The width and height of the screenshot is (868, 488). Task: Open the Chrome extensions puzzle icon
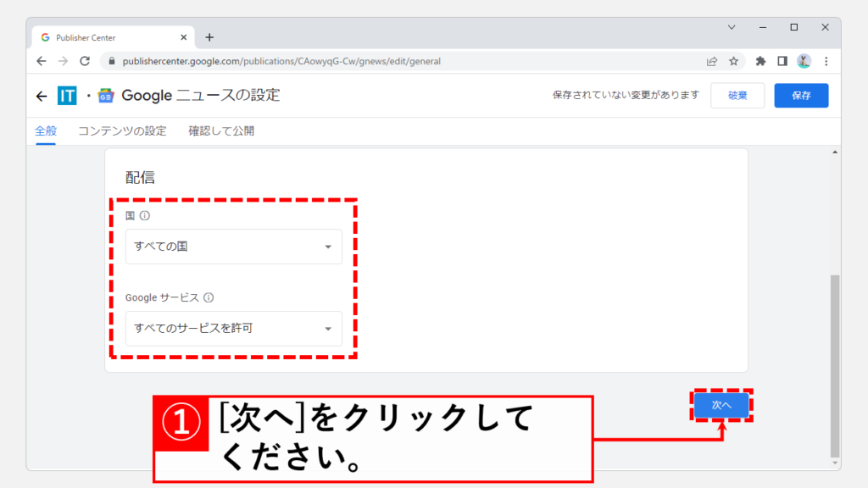pyautogui.click(x=760, y=61)
